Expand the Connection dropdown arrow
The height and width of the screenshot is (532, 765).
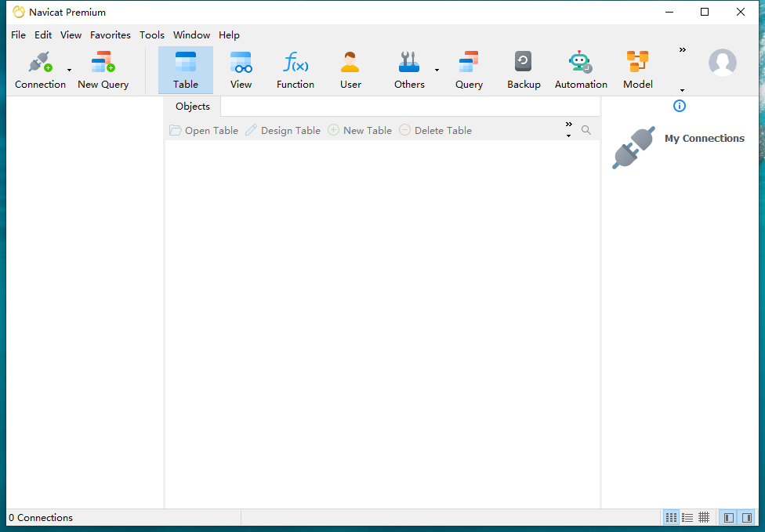click(x=69, y=71)
